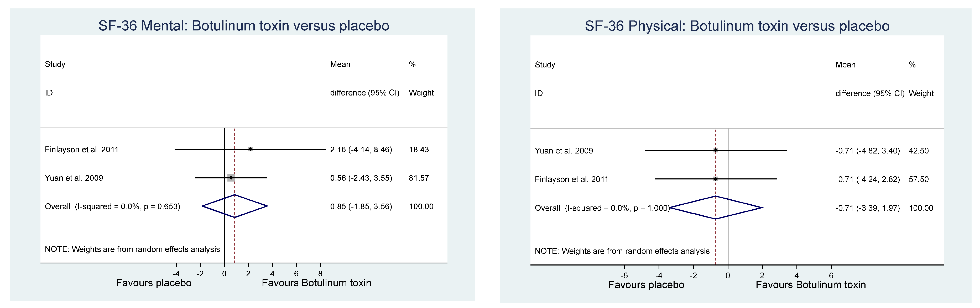Image resolution: width=980 pixels, height=308 pixels.
Task: Click Physical plot's Favours Botulinum toxin label
Action: (810, 285)
